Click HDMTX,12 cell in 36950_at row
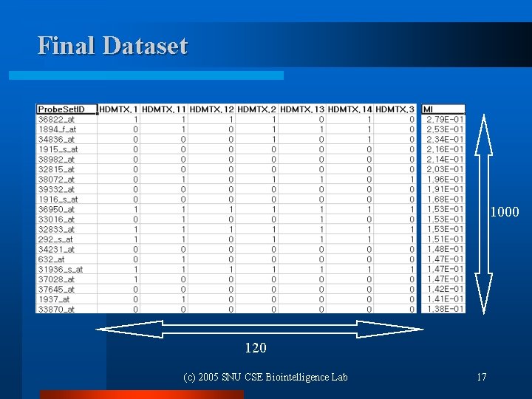532x399 pixels. click(x=212, y=209)
